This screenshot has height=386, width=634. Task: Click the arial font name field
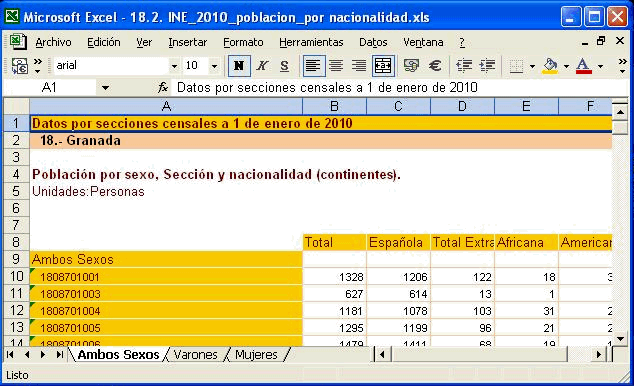[x=111, y=66]
